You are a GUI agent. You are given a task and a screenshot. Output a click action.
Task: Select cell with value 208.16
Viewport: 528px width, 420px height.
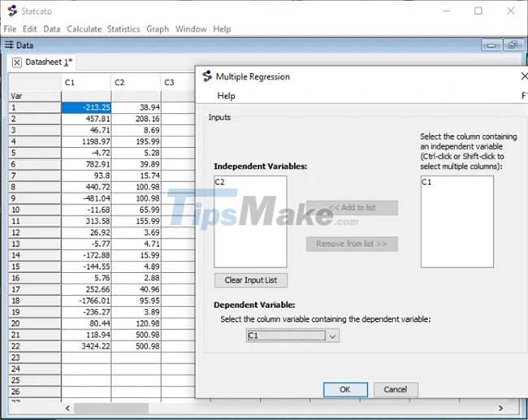[x=136, y=119]
